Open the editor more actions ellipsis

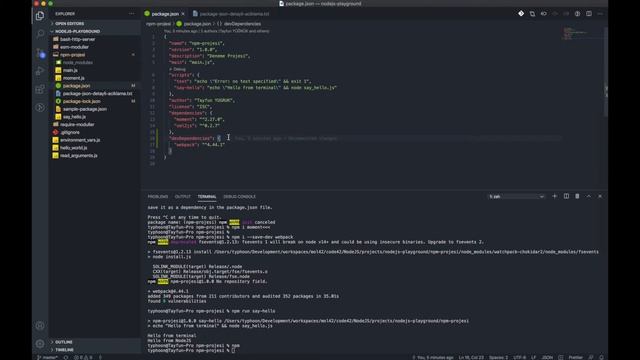[x=600, y=13]
